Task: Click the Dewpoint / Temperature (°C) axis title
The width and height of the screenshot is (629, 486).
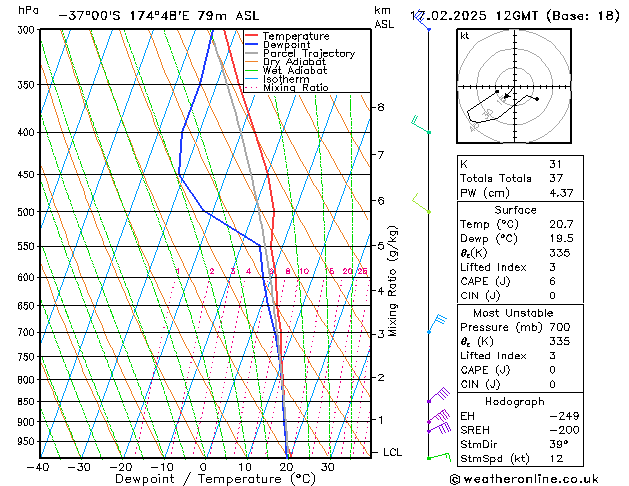Action: [215, 479]
